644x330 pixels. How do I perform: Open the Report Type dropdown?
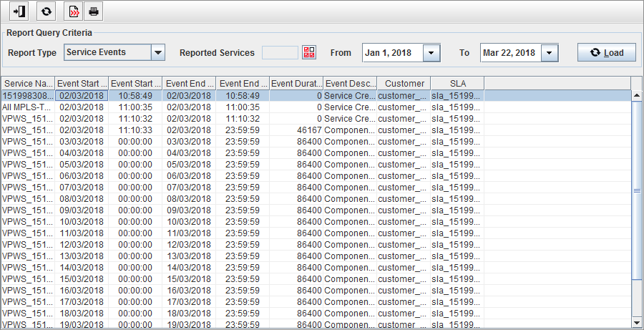tap(158, 52)
